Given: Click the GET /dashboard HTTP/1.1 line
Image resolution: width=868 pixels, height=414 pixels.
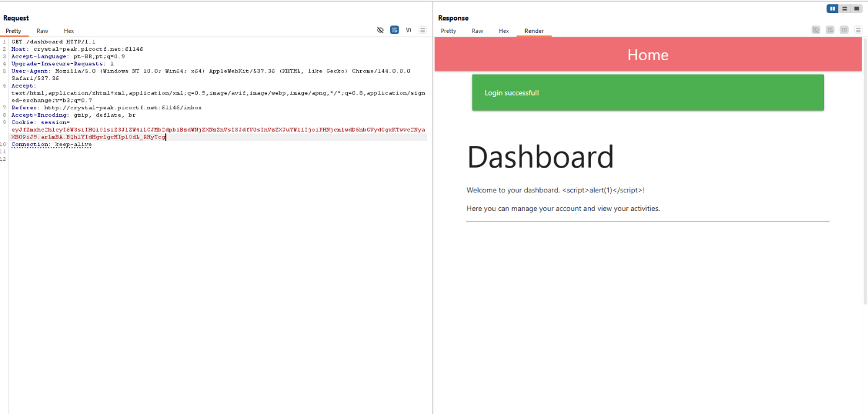Looking at the screenshot, I should (53, 42).
